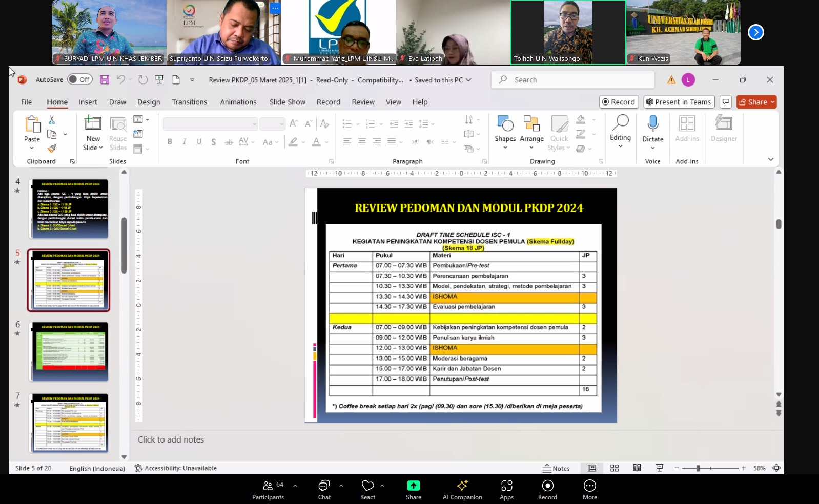Click the zoom out minus button
Screen dimensions: 819x504
pyautogui.click(x=677, y=468)
